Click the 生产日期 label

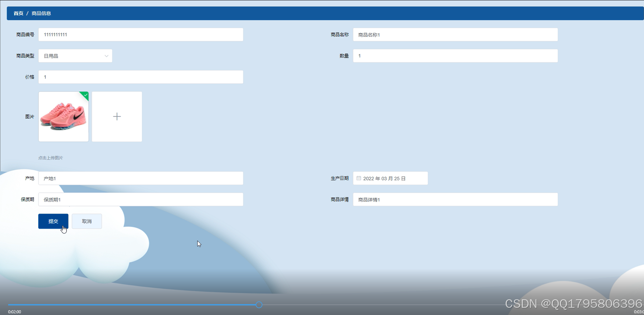[x=340, y=178]
